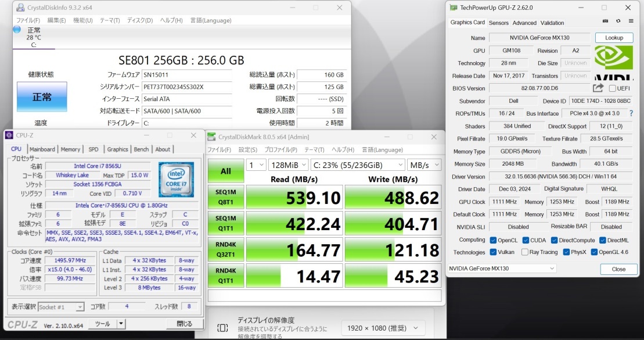Open the 設定(S) menu in CrystalDiskMark
Image resolution: width=644 pixels, height=340 pixels.
coord(247,149)
